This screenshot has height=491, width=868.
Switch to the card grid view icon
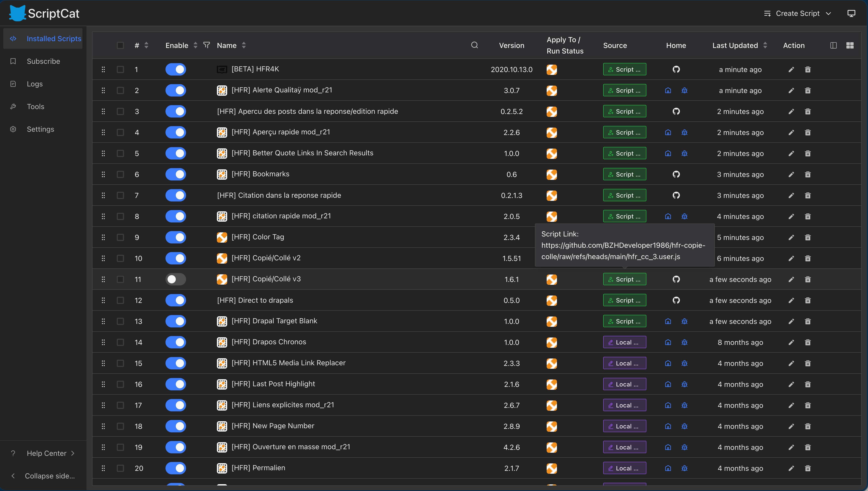[850, 45]
